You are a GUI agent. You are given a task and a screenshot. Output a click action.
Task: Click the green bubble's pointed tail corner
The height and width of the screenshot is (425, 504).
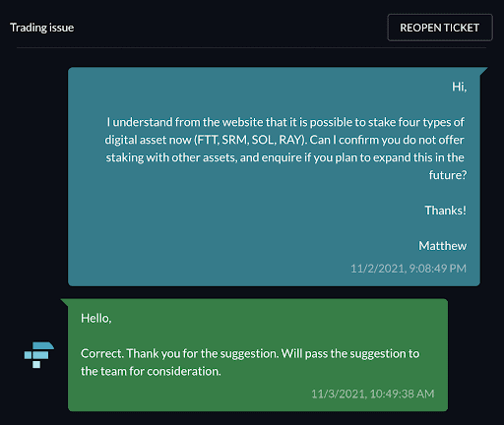64,302
